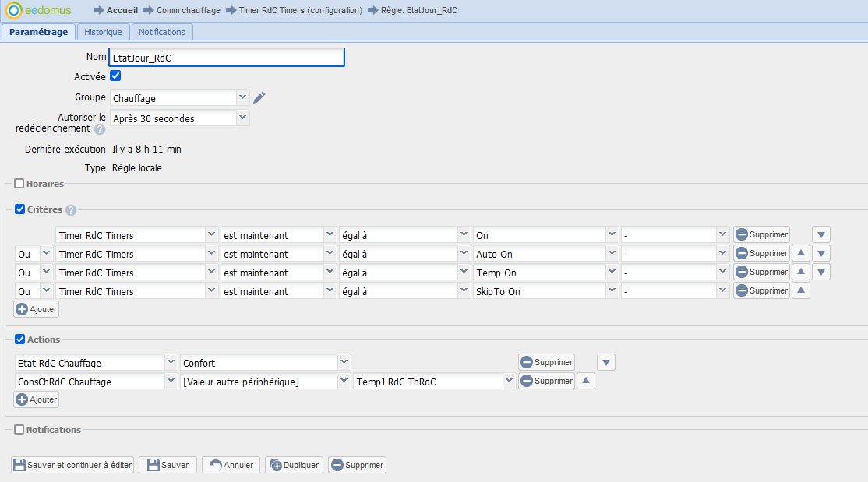Image resolution: width=868 pixels, height=482 pixels.
Task: Open 'est maintenant' dropdown in 'Temp On' row
Action: click(x=330, y=273)
